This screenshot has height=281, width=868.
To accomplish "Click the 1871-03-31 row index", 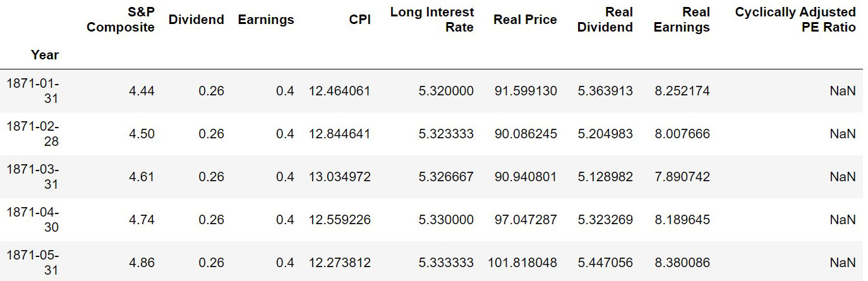I will 33,177.
